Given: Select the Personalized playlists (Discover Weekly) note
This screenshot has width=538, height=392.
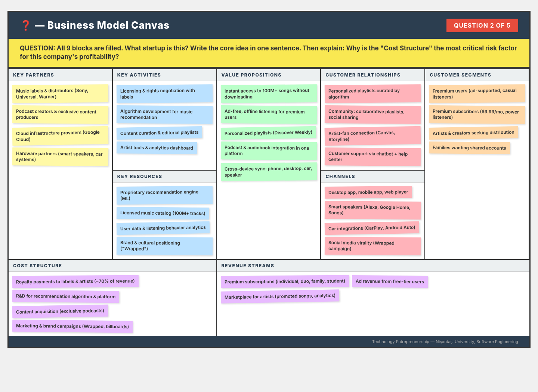Looking at the screenshot, I should coord(268,133).
